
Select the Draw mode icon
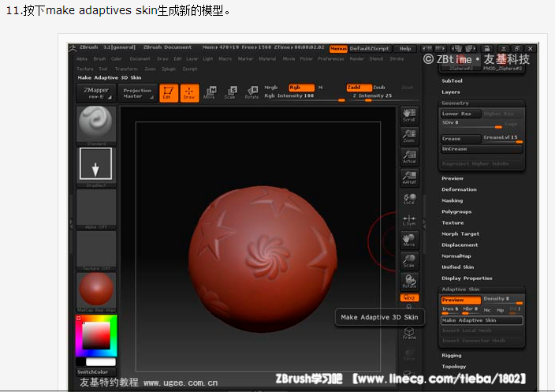189,93
